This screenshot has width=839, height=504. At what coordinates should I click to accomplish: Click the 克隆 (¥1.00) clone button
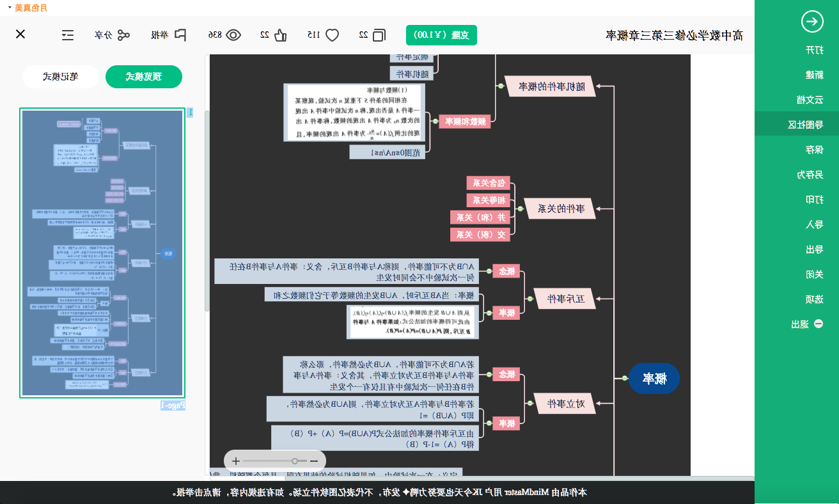441,35
